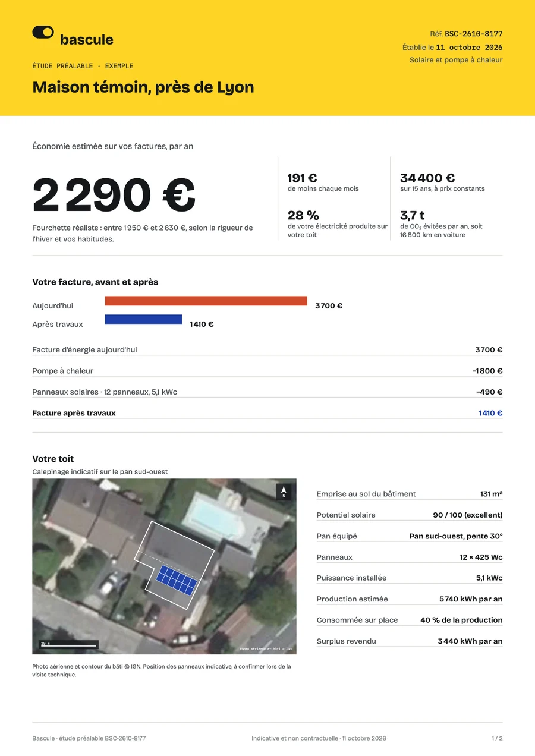
Task: Click 'sur 15 ans, à prix constants' caption
Action: [442, 188]
